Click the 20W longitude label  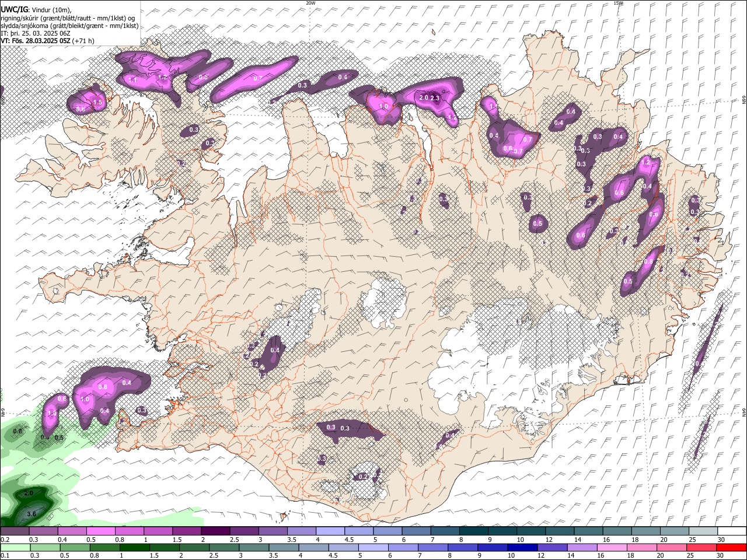(x=311, y=3)
